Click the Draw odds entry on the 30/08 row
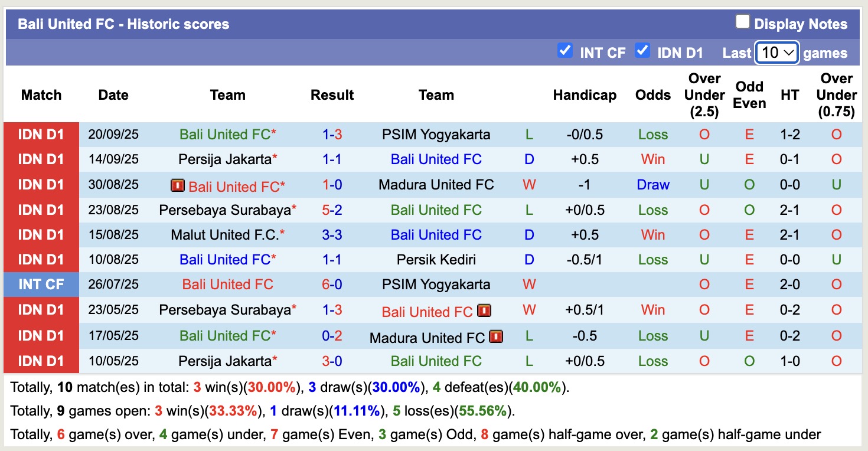Image resolution: width=868 pixels, height=451 pixels. [653, 184]
